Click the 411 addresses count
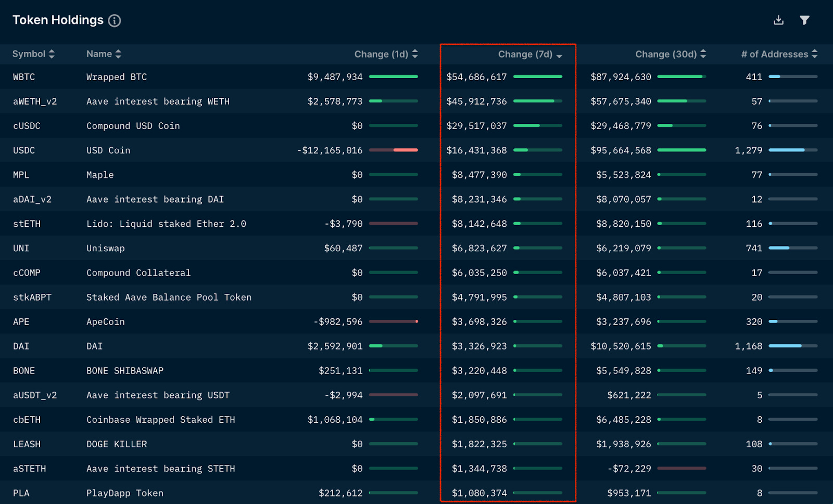833x504 pixels. (x=754, y=77)
